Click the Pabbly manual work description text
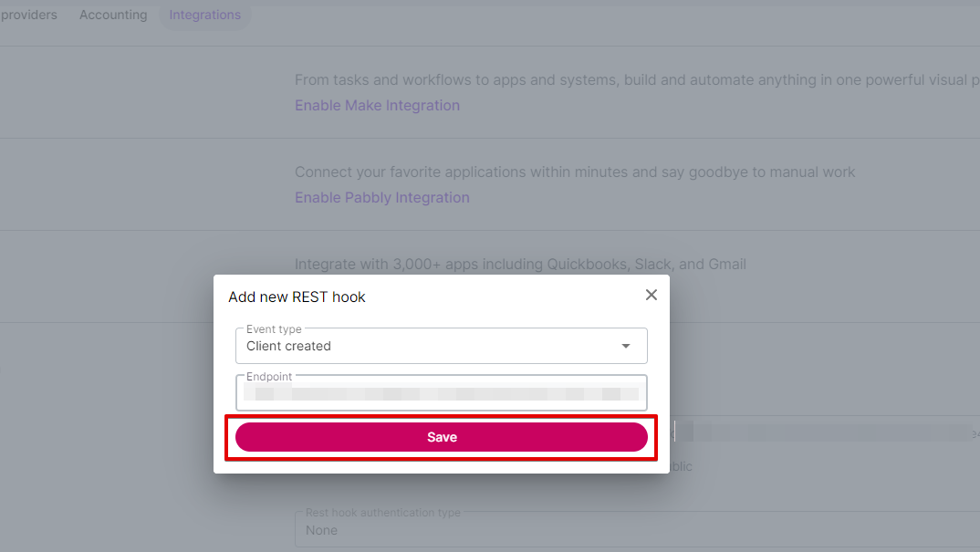 pyautogui.click(x=574, y=172)
